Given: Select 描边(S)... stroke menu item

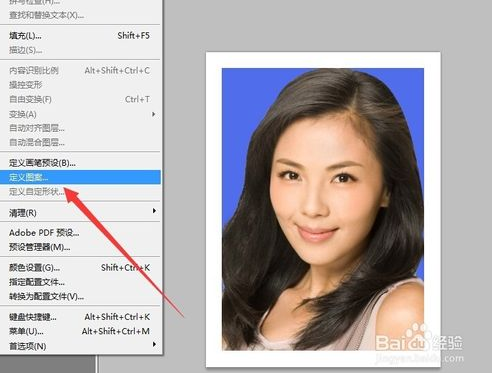Looking at the screenshot, I should (80, 50).
